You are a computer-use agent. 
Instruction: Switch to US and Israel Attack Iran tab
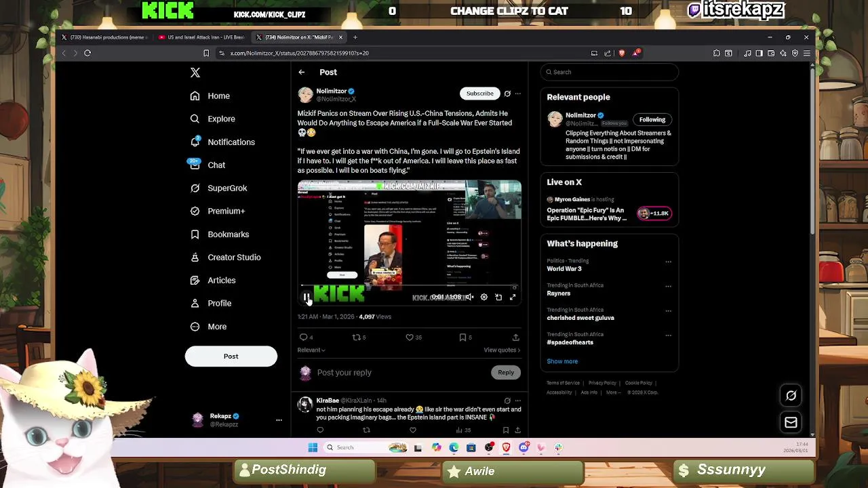click(201, 37)
